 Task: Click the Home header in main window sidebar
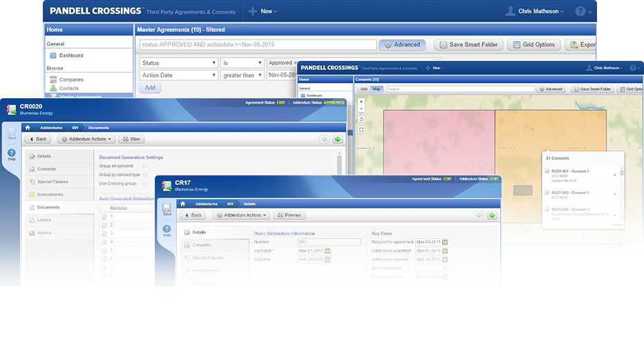pyautogui.click(x=88, y=30)
